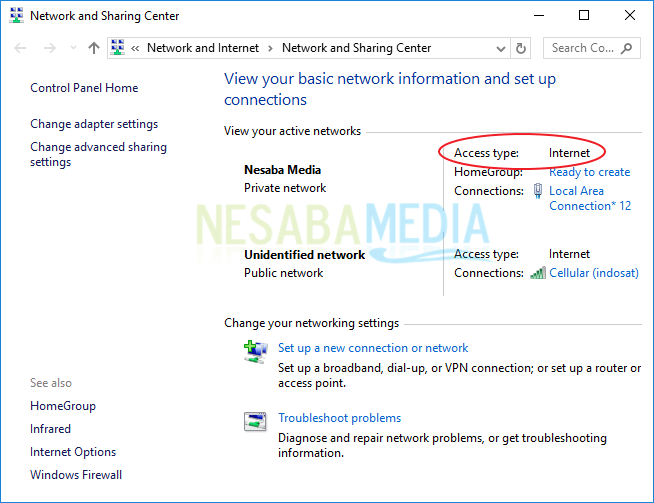Open Control Panel Home
The width and height of the screenshot is (654, 503).
(84, 88)
